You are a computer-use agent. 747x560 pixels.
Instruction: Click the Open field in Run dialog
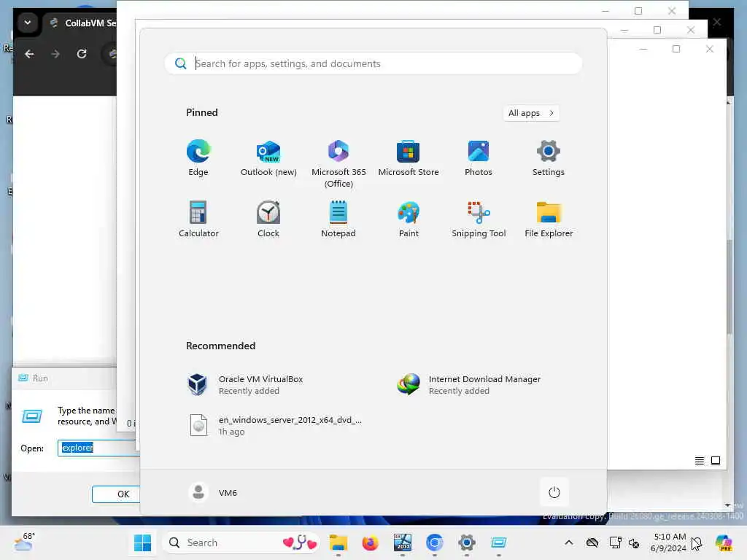point(98,448)
